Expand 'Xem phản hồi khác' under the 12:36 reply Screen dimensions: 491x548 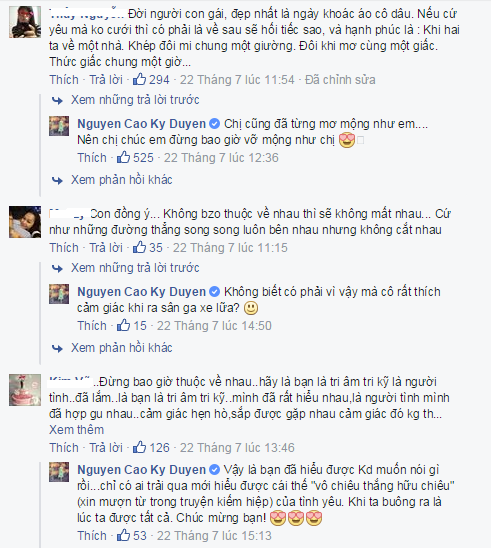click(122, 180)
